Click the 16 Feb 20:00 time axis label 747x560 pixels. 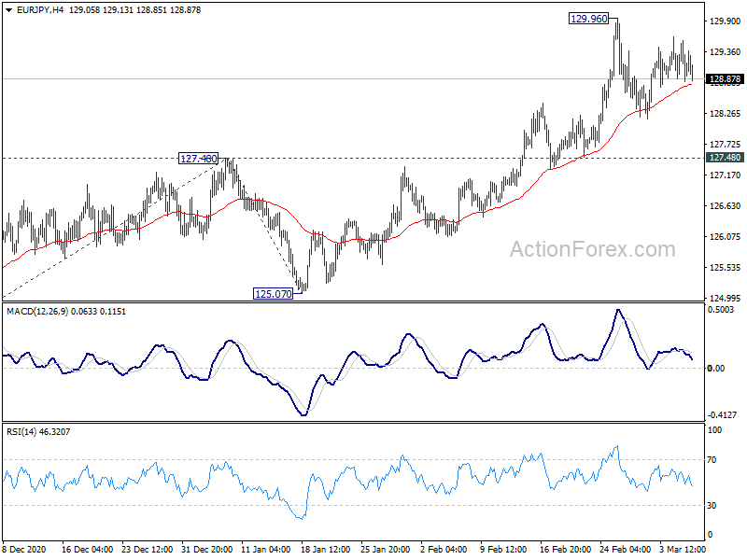coord(566,549)
